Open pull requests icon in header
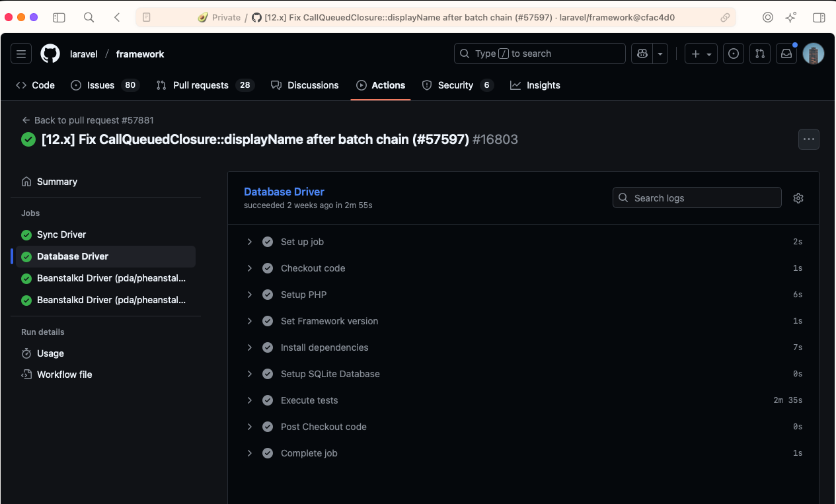Image resolution: width=836 pixels, height=504 pixels. pyautogui.click(x=760, y=54)
